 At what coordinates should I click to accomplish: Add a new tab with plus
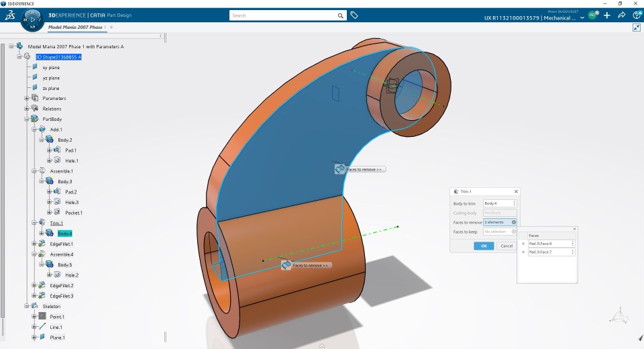(111, 27)
